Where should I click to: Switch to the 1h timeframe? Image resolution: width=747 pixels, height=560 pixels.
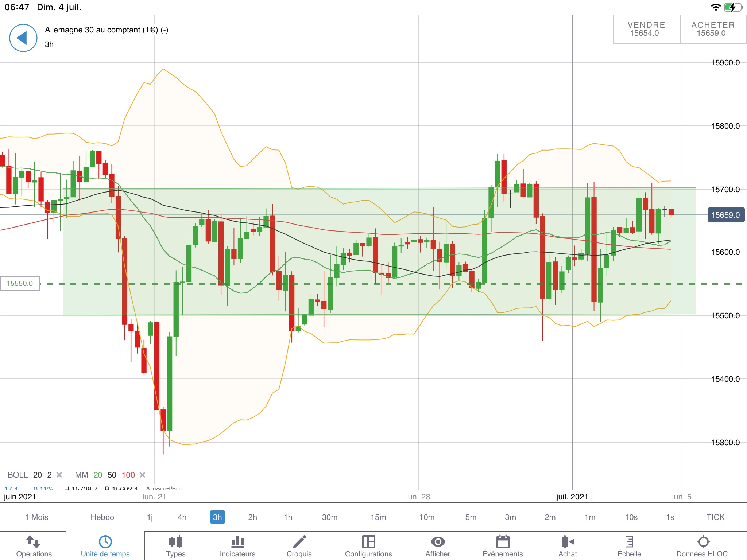tap(288, 517)
